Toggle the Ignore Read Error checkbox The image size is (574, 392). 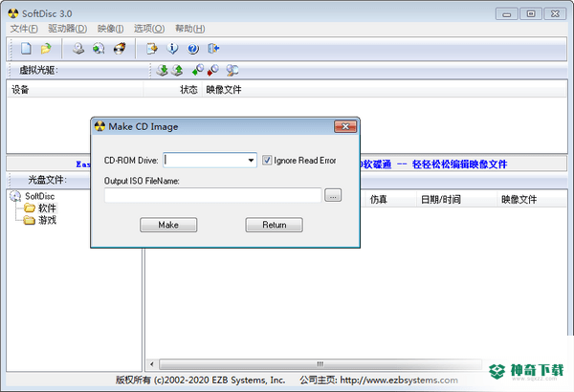click(267, 160)
